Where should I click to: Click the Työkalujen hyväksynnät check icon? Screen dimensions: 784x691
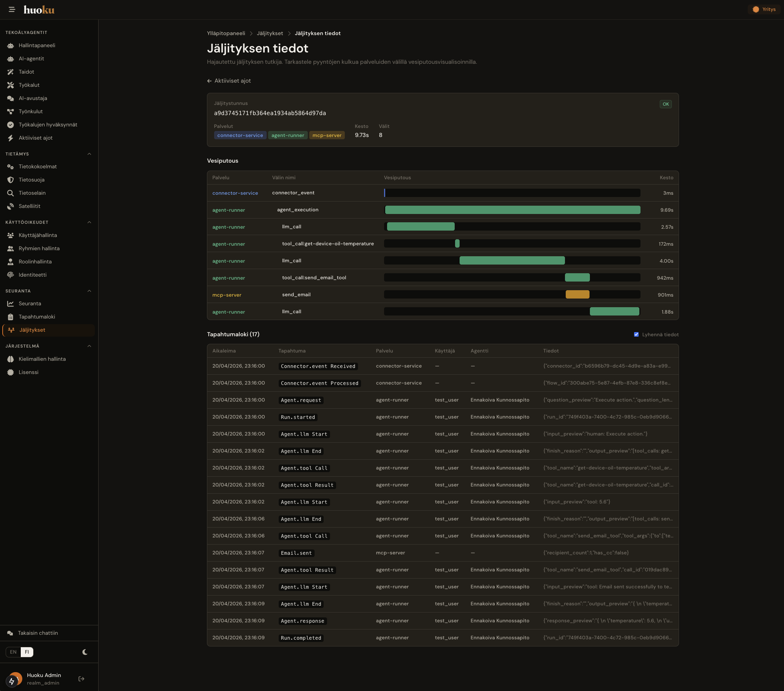(x=11, y=125)
